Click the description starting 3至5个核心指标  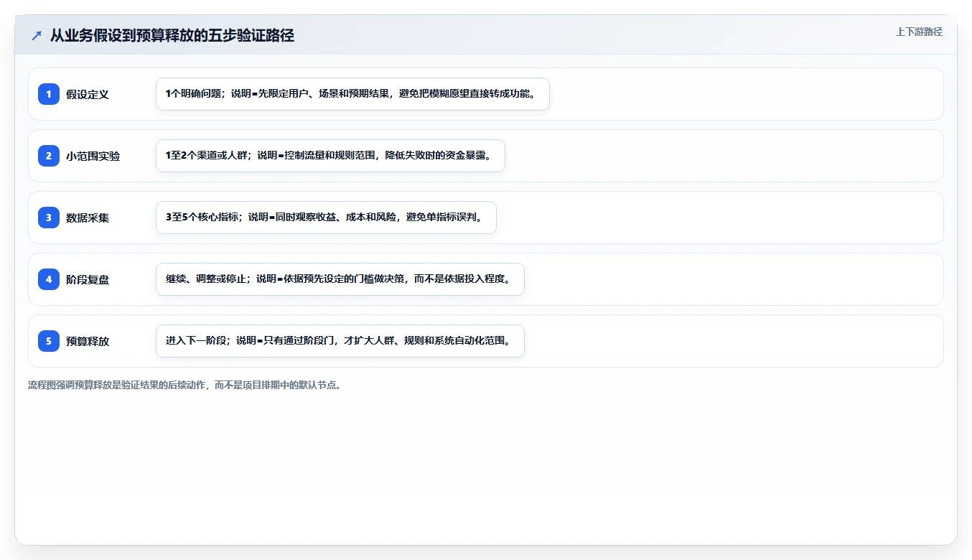click(326, 218)
